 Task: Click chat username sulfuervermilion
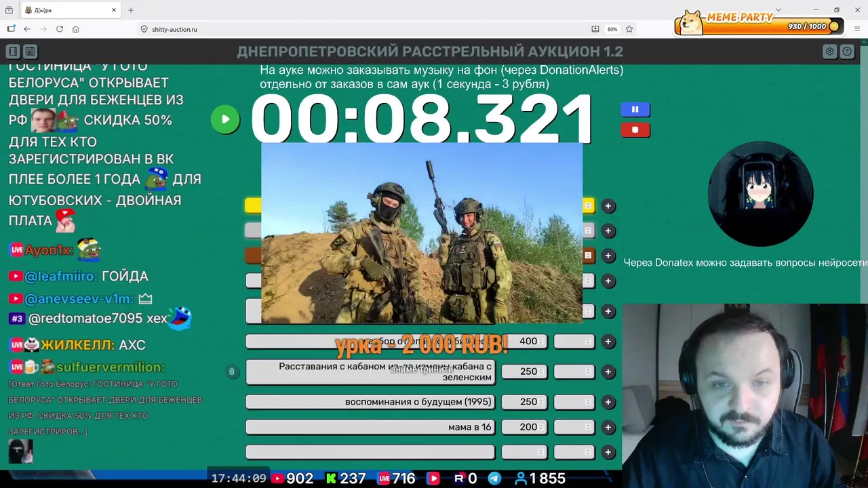[111, 367]
